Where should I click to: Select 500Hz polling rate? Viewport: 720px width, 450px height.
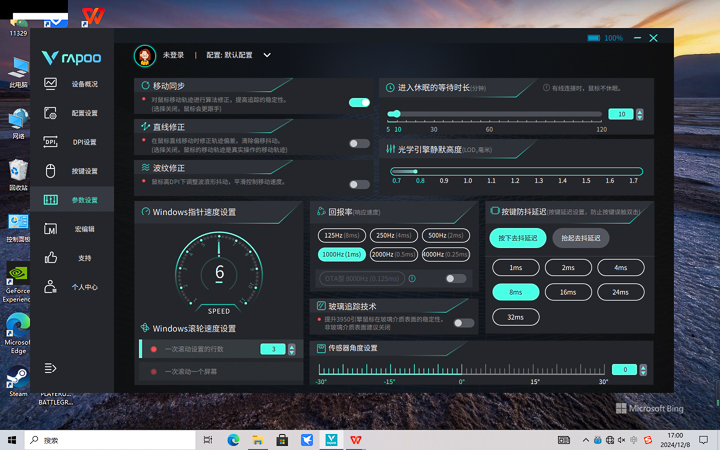445,236
